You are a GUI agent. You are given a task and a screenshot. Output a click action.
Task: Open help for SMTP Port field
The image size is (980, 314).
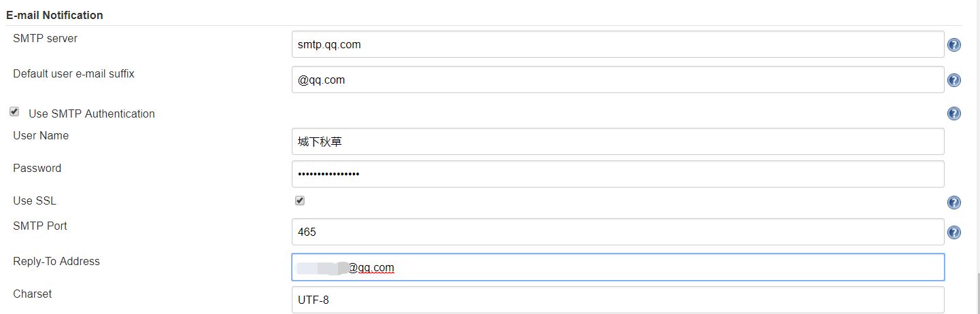(954, 232)
